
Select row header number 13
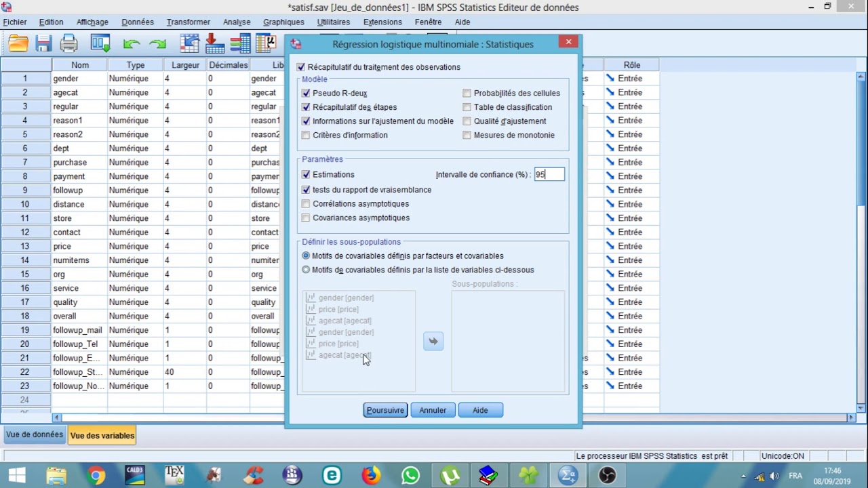click(26, 246)
